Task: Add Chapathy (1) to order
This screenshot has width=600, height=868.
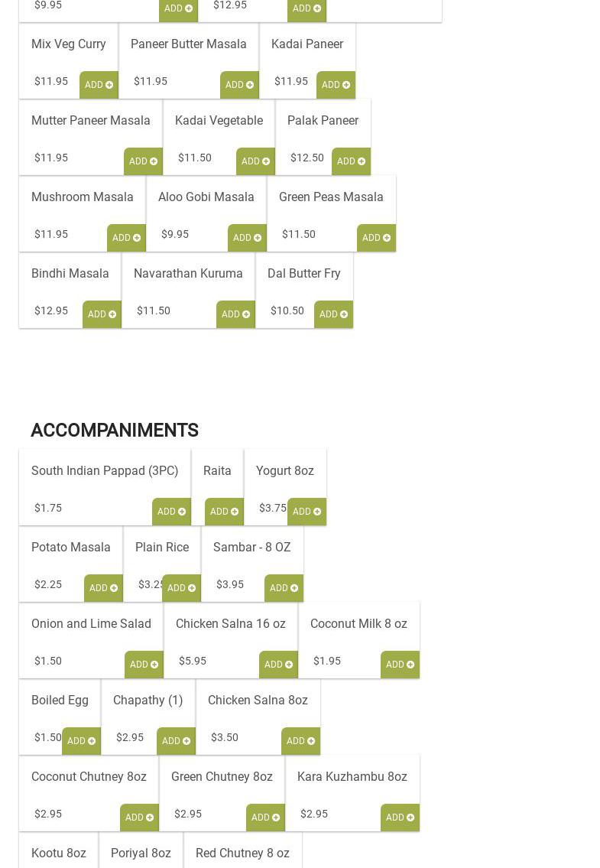Action: pyautogui.click(x=176, y=741)
